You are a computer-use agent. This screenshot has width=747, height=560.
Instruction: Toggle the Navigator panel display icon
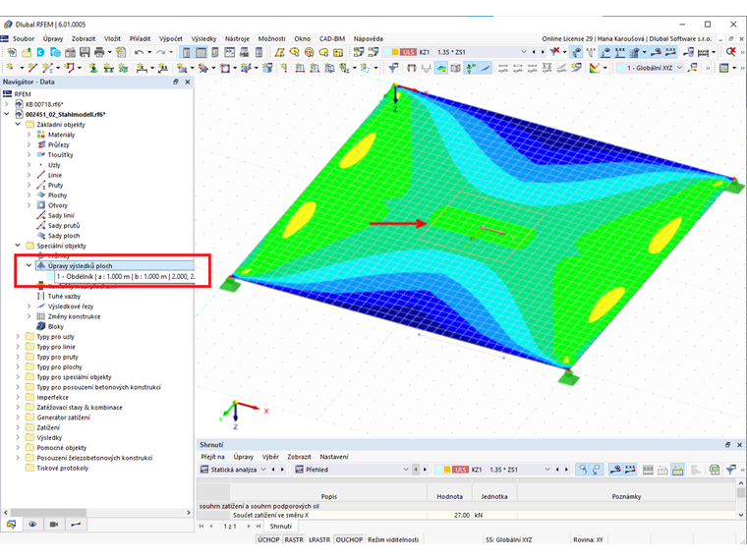(x=187, y=52)
